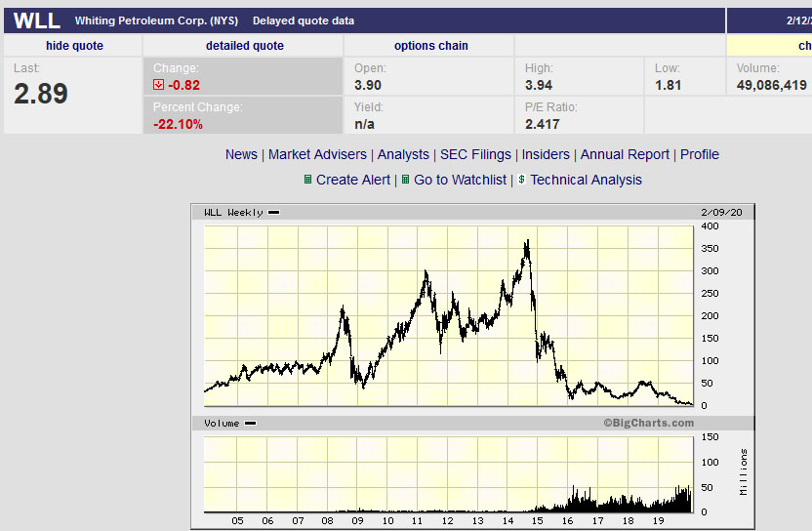
Task: Click the Create Alert link text
Action: (x=353, y=180)
